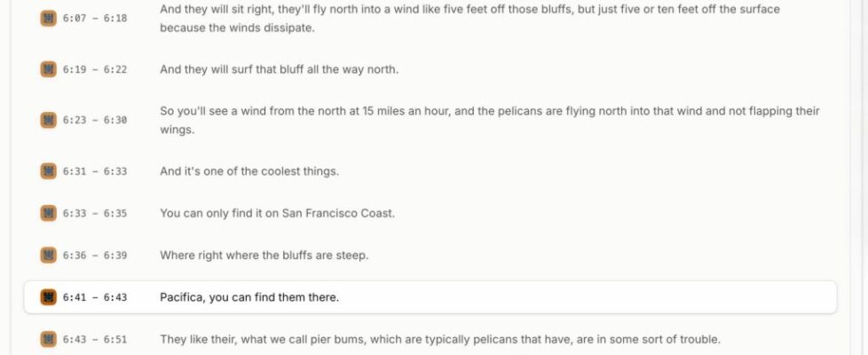Select the highlighted row's speaker avatar at 6:41
868x355 pixels.
(x=48, y=297)
